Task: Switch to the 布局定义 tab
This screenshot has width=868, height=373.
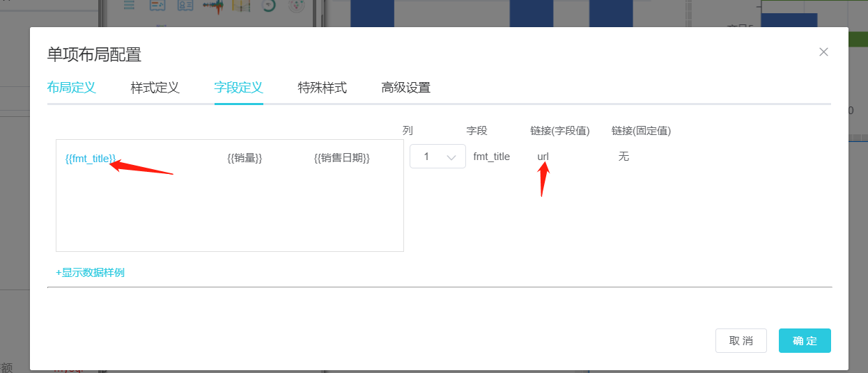Action: [71, 88]
